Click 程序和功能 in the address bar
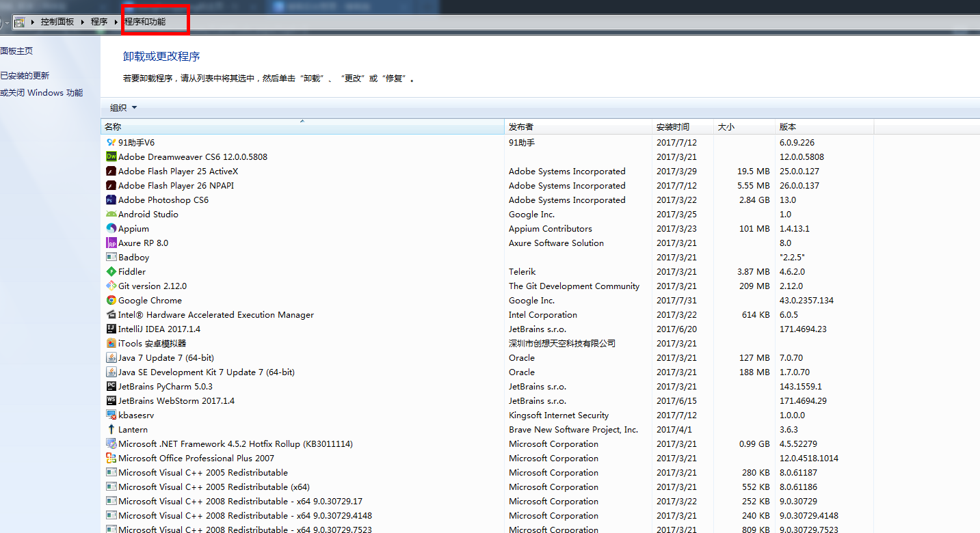 point(145,22)
